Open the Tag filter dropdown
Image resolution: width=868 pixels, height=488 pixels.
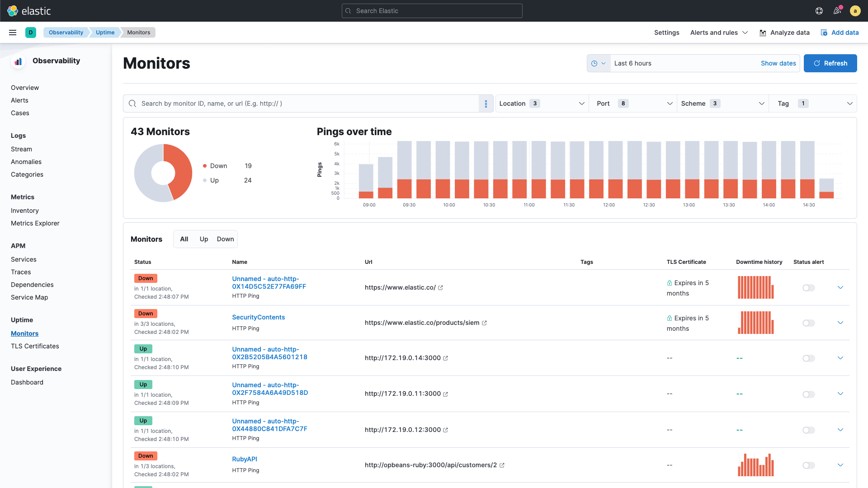point(813,103)
